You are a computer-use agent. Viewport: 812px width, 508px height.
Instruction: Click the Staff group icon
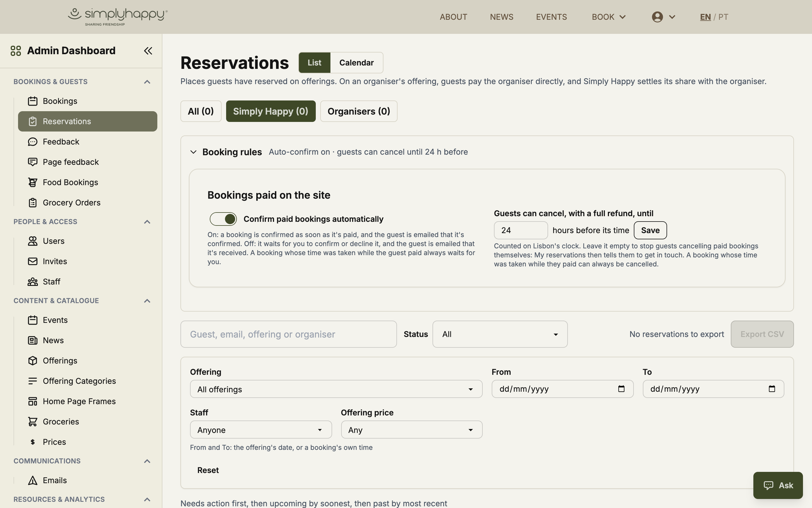tap(32, 282)
